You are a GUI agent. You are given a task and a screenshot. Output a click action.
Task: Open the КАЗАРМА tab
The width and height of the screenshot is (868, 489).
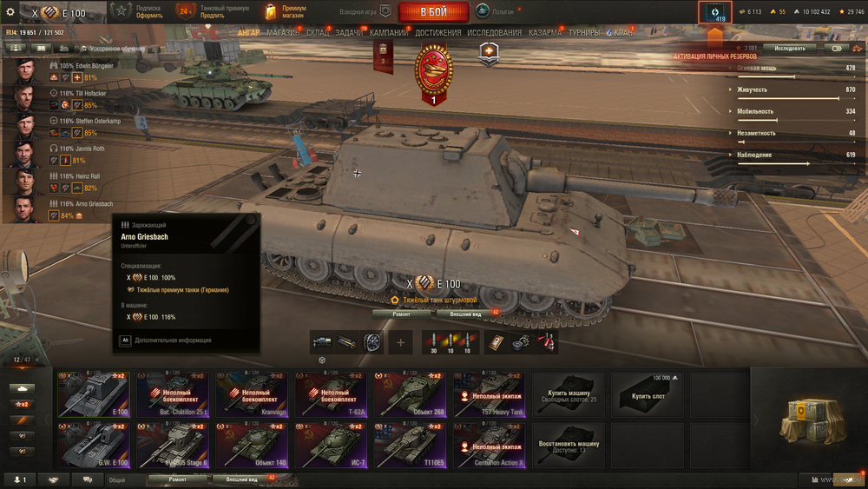(x=545, y=33)
